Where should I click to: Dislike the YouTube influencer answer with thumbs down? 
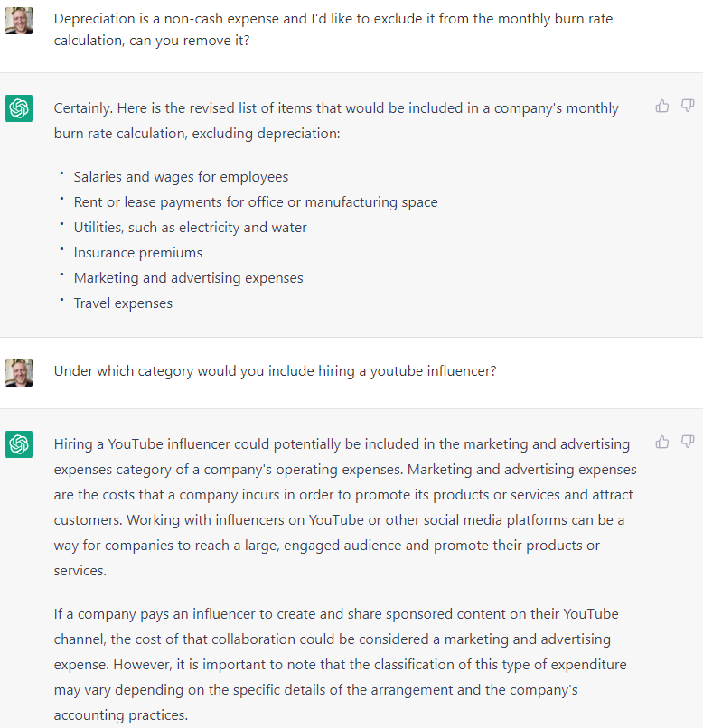tap(688, 442)
